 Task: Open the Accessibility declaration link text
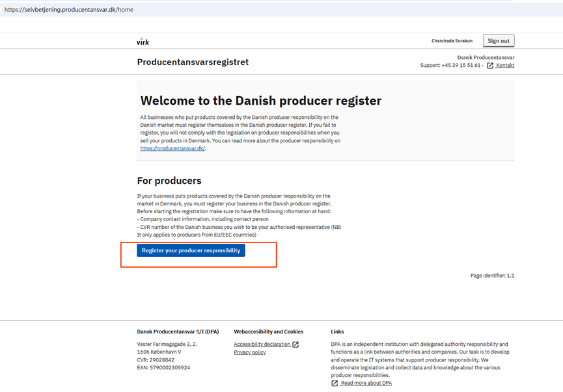tap(262, 345)
